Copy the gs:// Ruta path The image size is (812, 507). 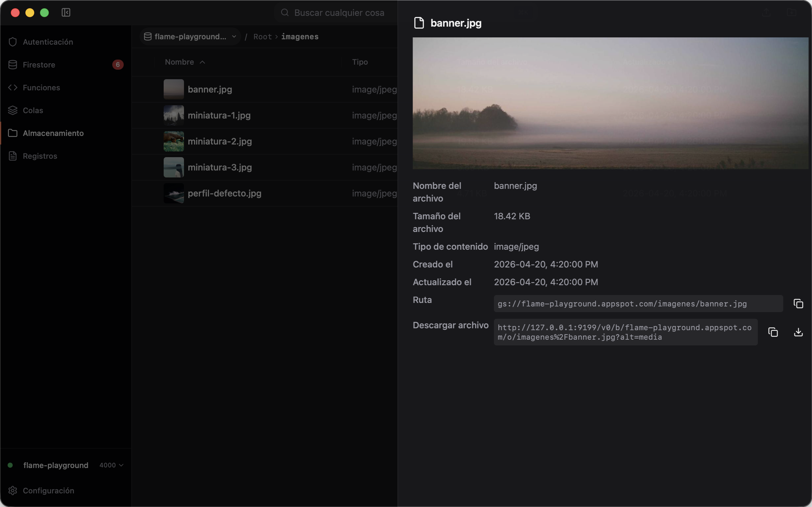click(x=798, y=304)
